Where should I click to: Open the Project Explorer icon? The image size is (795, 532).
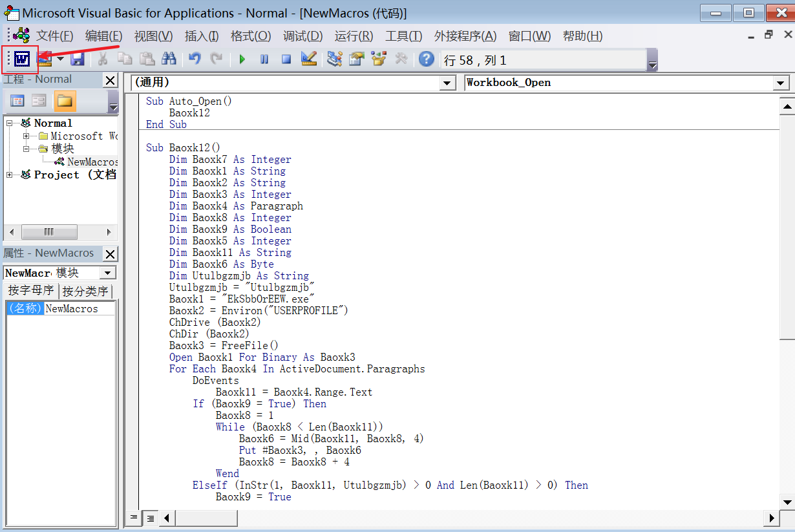334,59
